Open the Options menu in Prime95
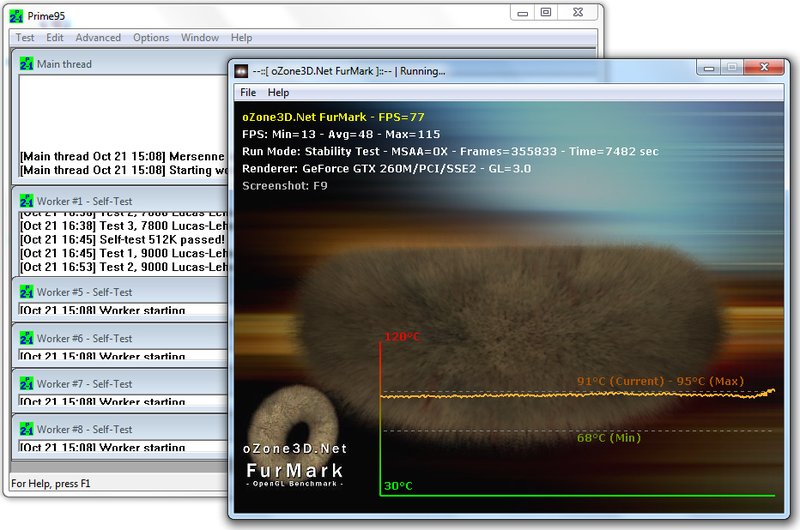The image size is (800, 530). [x=151, y=38]
